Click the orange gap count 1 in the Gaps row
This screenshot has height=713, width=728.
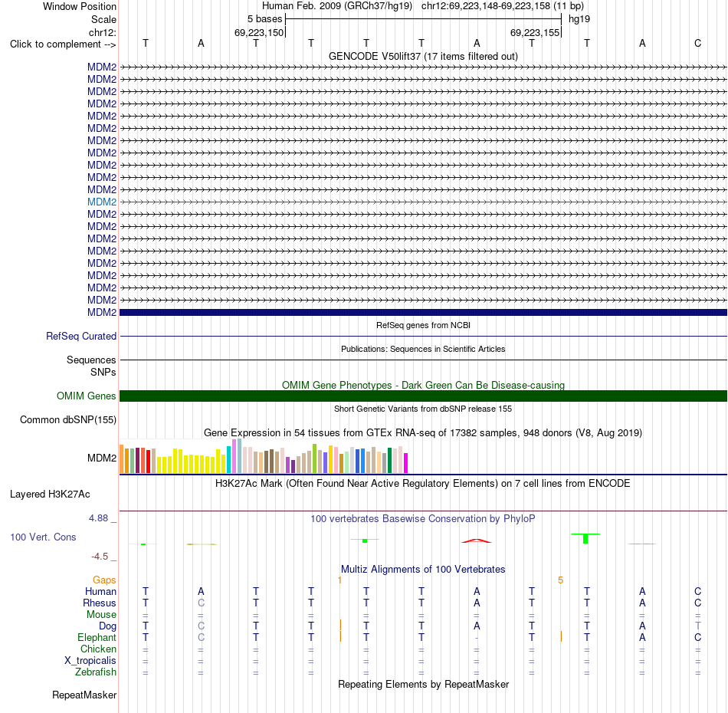click(x=339, y=580)
